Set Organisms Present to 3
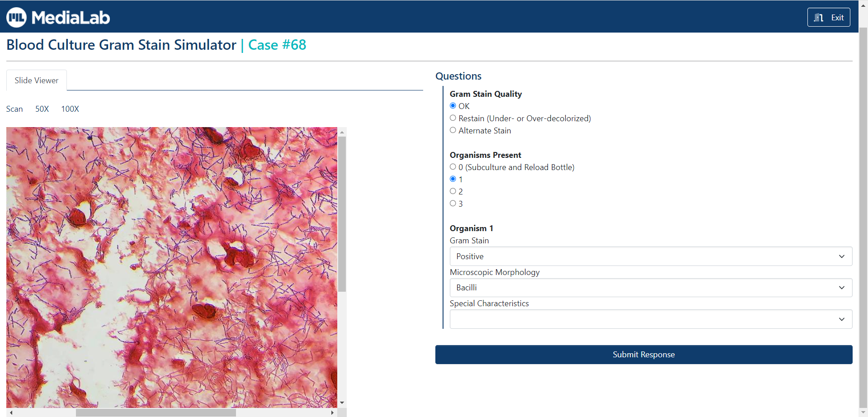The height and width of the screenshot is (417, 868). [453, 203]
